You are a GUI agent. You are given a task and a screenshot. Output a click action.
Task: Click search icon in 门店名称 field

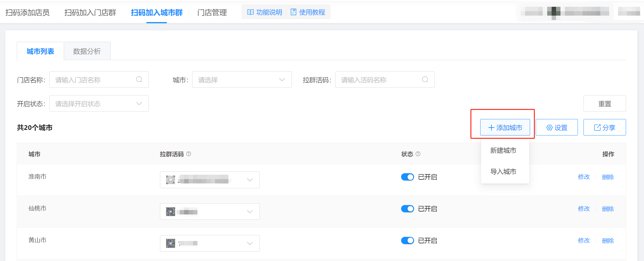point(139,80)
